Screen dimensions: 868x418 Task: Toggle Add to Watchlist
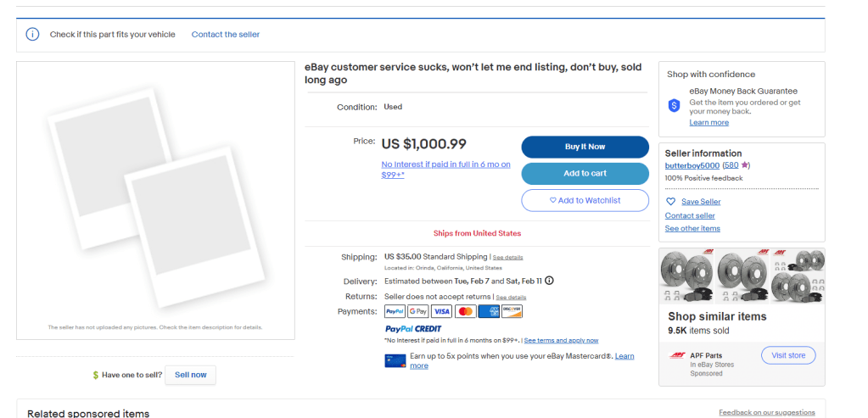tap(585, 200)
